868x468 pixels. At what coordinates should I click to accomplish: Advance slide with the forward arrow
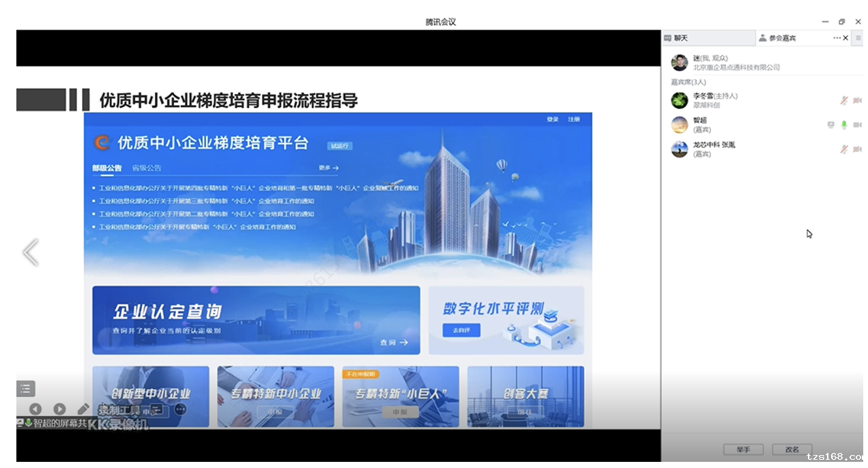[60, 409]
